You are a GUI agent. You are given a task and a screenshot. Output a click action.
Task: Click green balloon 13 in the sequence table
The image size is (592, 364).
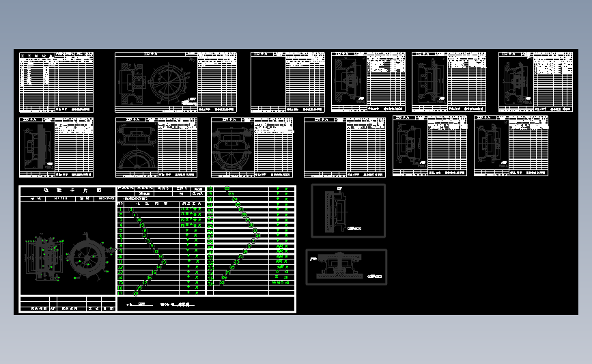(x=163, y=262)
